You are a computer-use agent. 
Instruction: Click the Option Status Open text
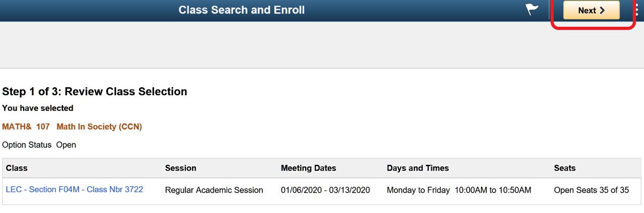pyautogui.click(x=39, y=145)
